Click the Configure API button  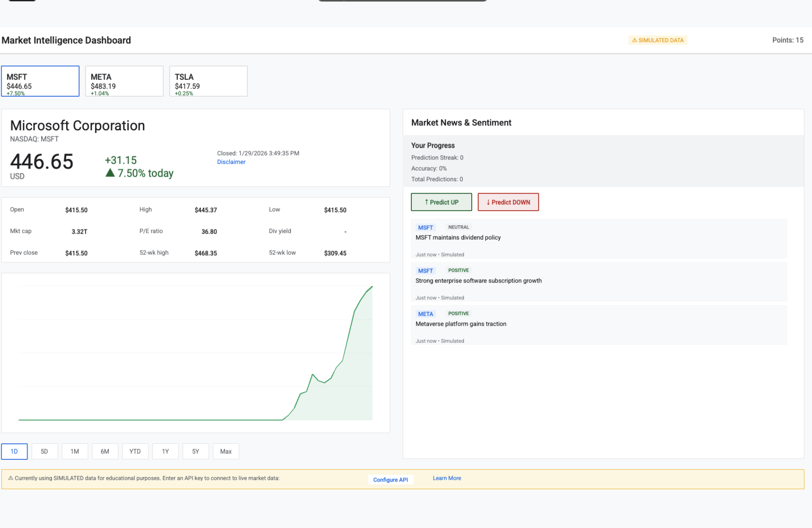390,479
